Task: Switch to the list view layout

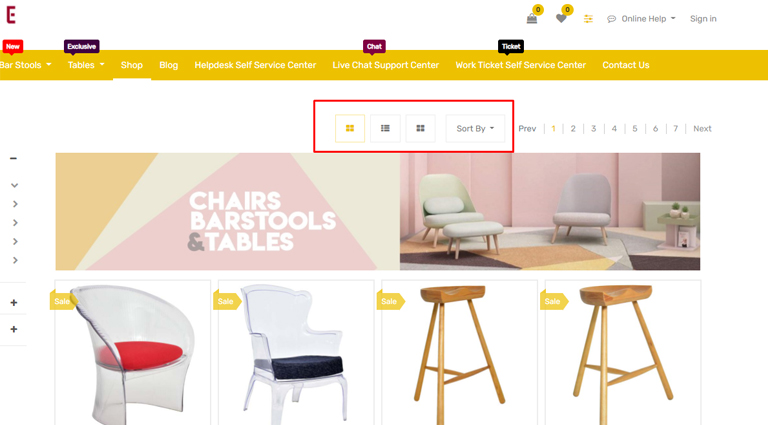Action: (385, 128)
